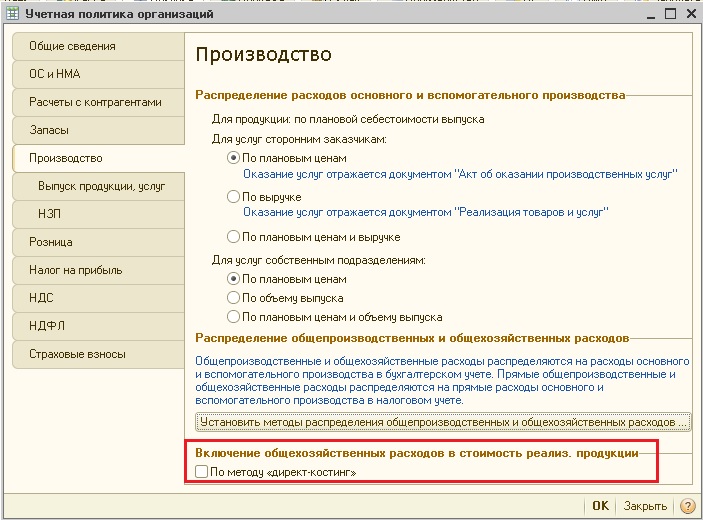The width and height of the screenshot is (703, 520).
Task: Go to the 'НДС' tab
Action: point(99,298)
